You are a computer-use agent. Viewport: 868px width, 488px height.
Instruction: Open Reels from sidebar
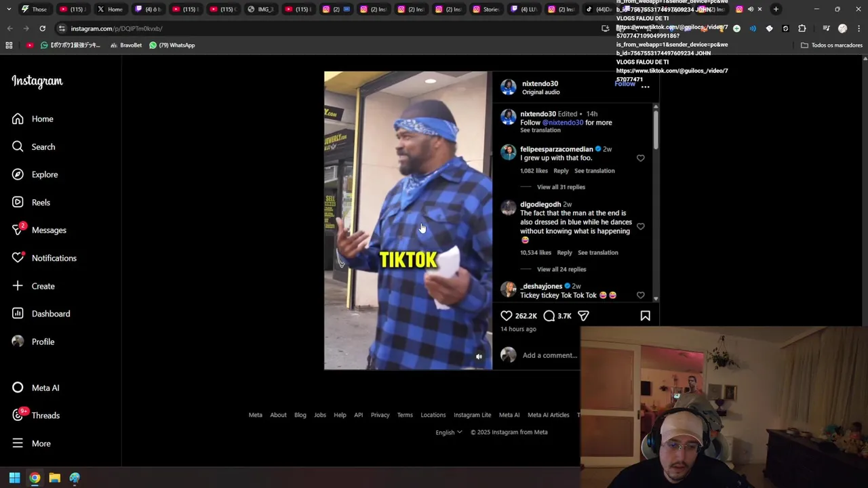(x=31, y=203)
